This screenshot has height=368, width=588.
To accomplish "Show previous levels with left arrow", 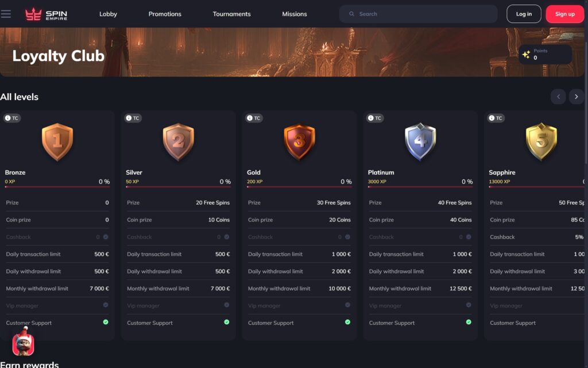I will point(558,97).
